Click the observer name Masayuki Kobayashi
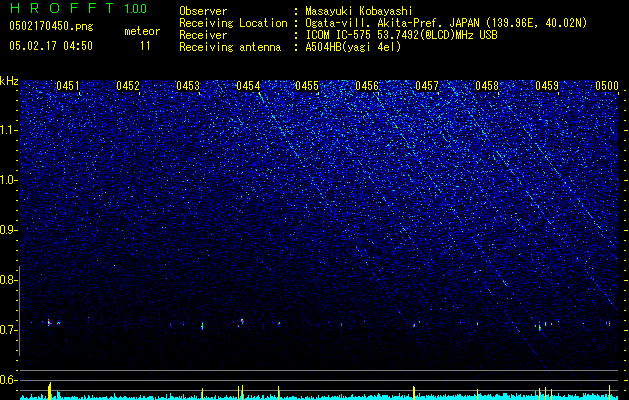The width and height of the screenshot is (629, 400). pos(359,11)
